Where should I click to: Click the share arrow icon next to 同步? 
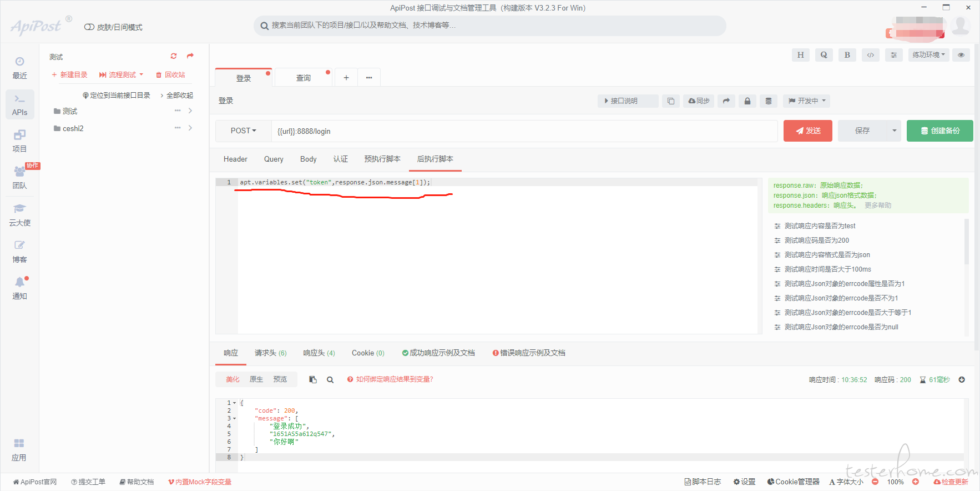(726, 101)
